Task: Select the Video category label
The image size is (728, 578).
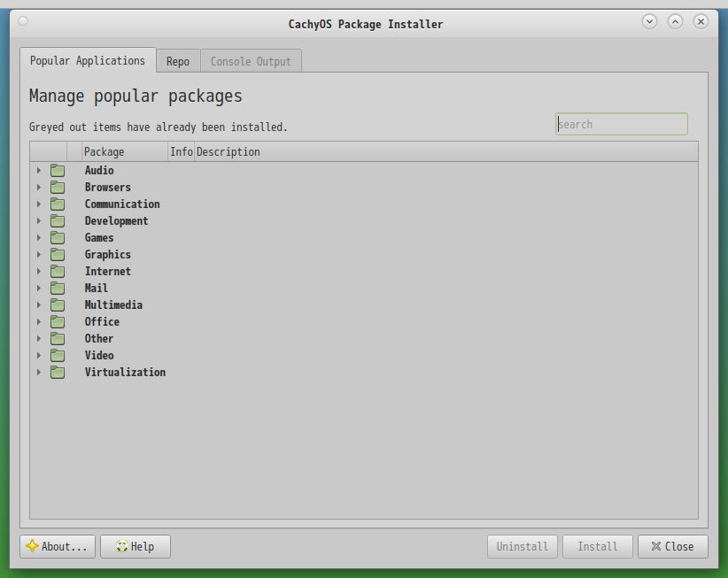Action: (99, 355)
